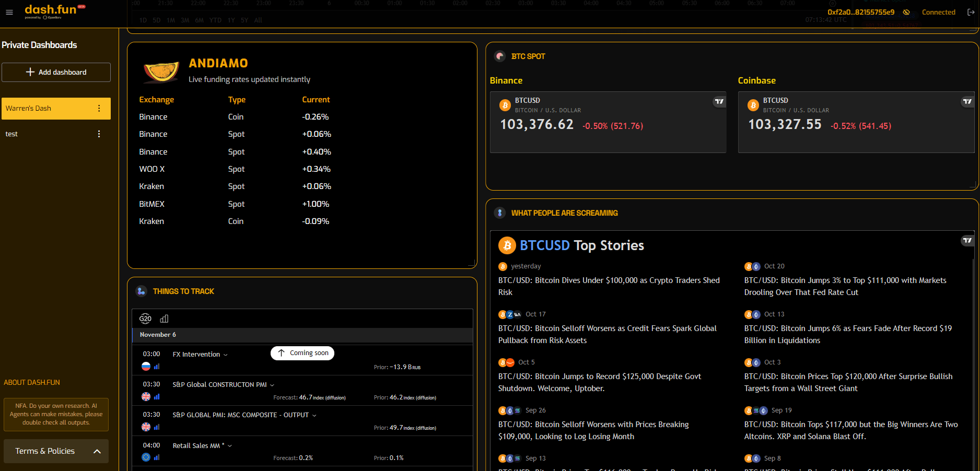Viewport: 980px width, 471px height.
Task: Click the Russia flag on FX Intervention
Action: click(146, 367)
